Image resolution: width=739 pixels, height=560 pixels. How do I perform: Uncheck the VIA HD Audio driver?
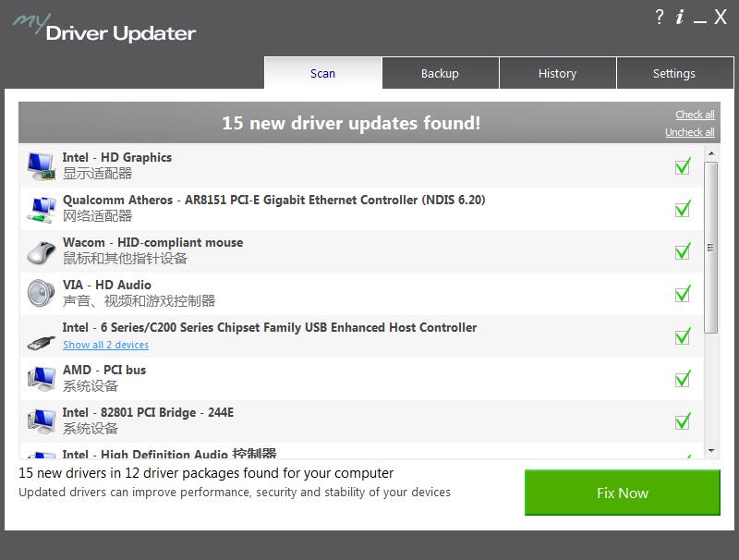coord(683,293)
